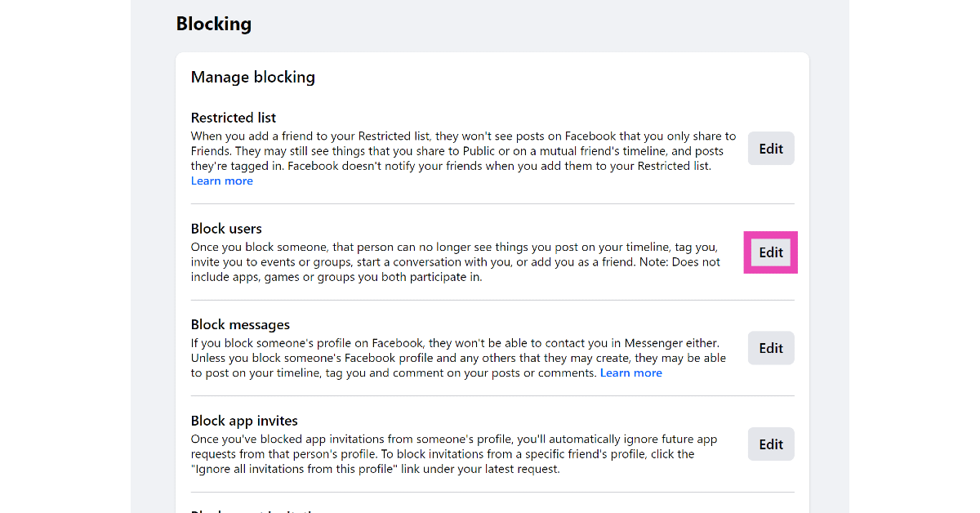Click Edit button for Restricted list
980x513 pixels.
[771, 149]
